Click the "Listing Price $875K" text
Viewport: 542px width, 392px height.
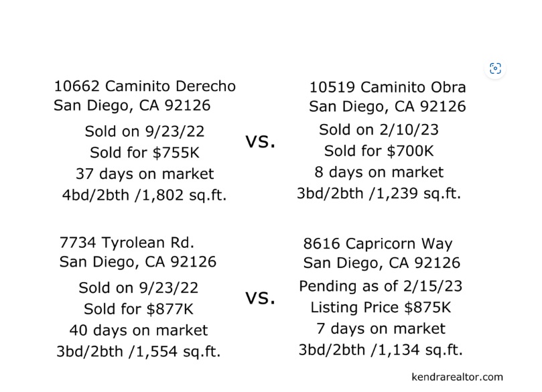[381, 308]
